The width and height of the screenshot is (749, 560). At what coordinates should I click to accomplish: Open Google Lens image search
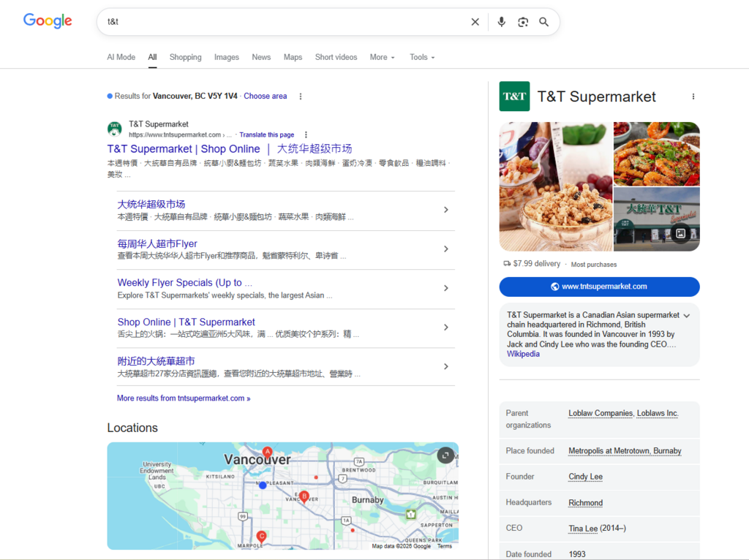(522, 22)
